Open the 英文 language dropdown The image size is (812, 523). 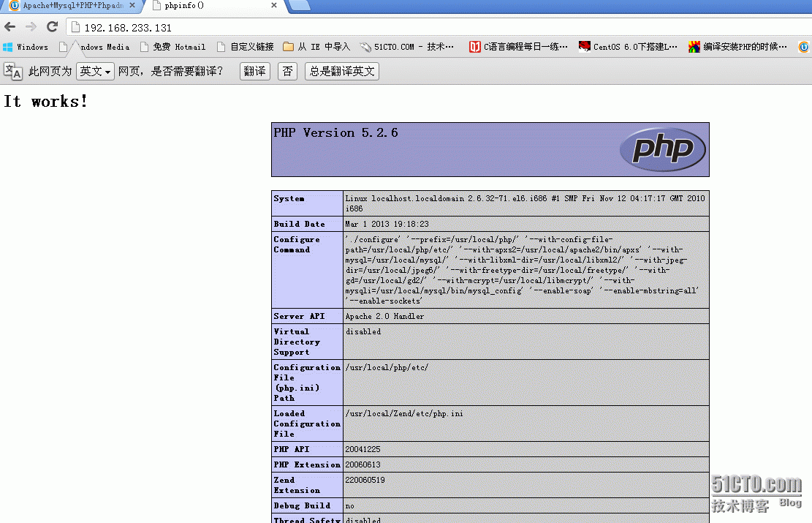point(95,72)
